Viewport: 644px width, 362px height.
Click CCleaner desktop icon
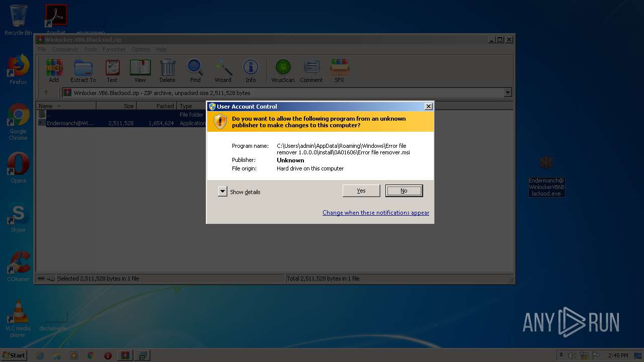18,266
